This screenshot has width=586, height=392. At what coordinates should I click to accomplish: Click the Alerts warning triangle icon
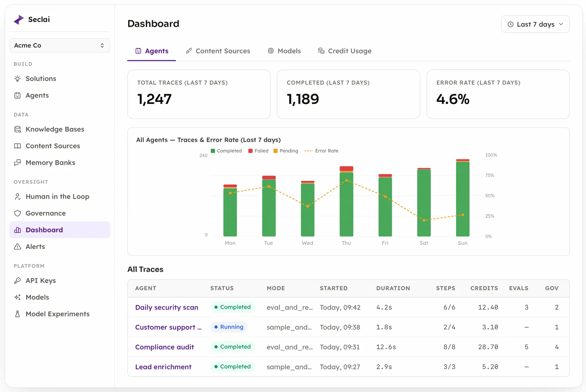[x=17, y=247]
